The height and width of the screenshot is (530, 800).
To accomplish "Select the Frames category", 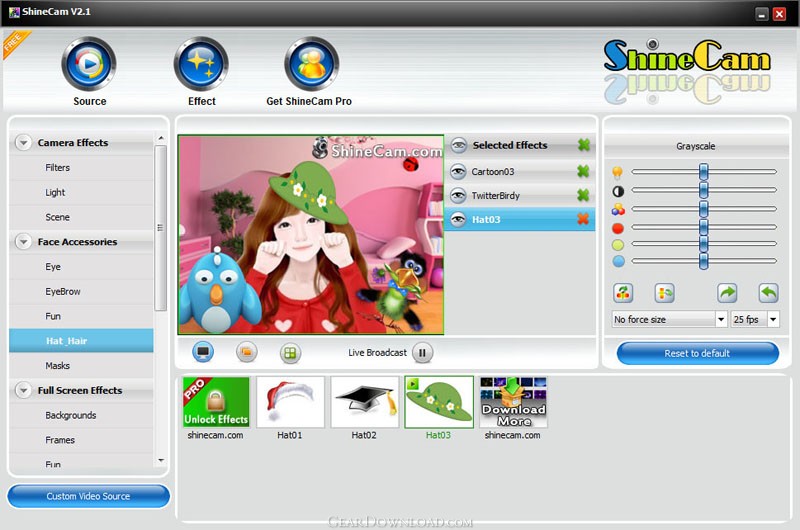I will pyautogui.click(x=81, y=440).
